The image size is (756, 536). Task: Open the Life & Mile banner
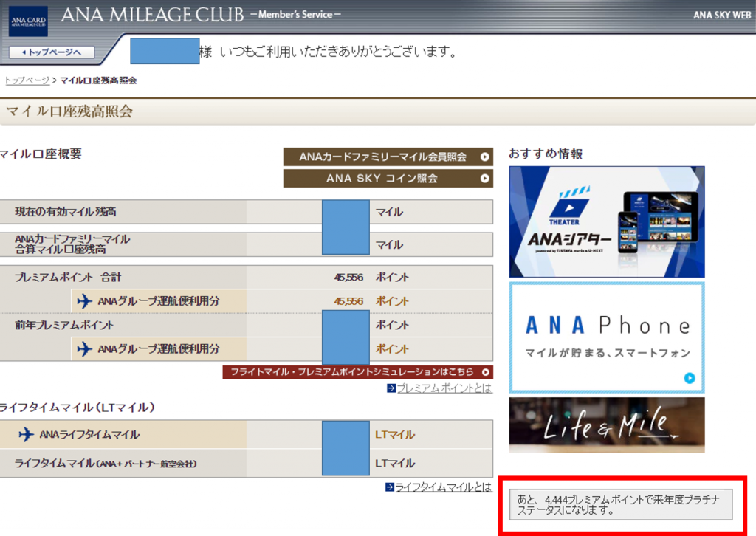click(607, 425)
